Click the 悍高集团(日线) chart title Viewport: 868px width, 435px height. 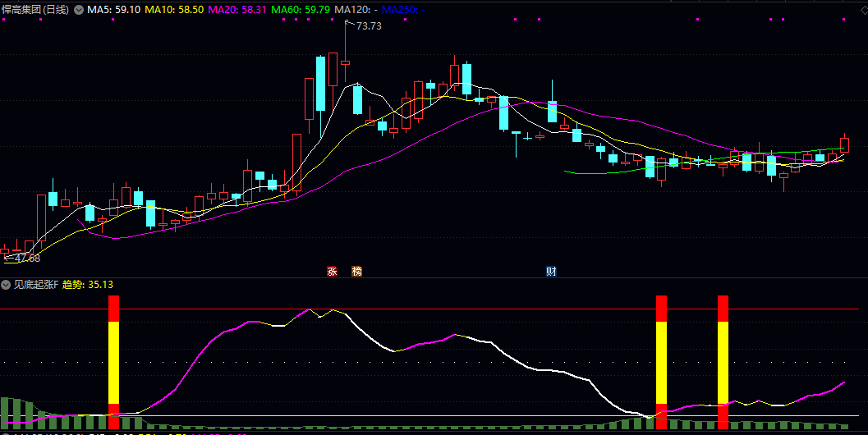point(36,10)
